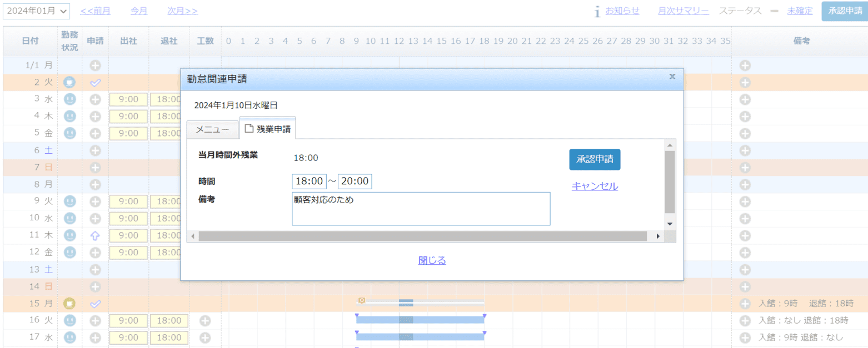
Task: Click the キャンセル link
Action: click(595, 186)
